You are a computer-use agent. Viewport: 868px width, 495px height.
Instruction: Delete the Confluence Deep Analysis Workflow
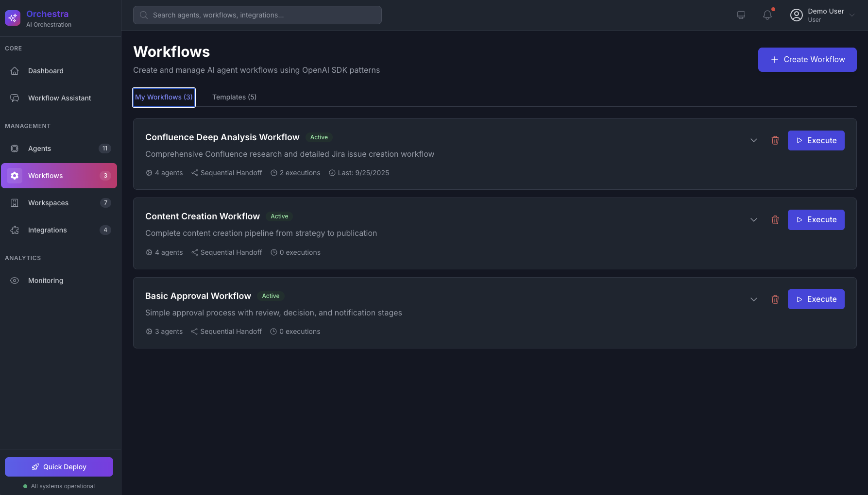pyautogui.click(x=775, y=140)
